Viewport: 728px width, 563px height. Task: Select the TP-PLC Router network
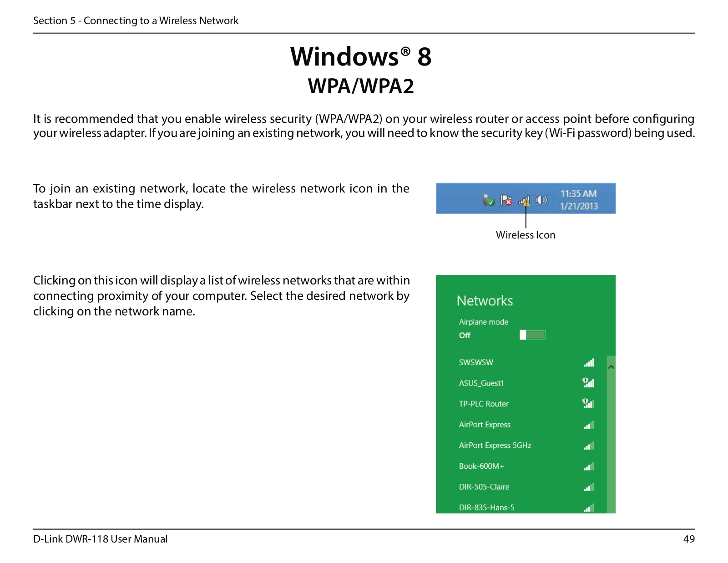tap(526, 404)
